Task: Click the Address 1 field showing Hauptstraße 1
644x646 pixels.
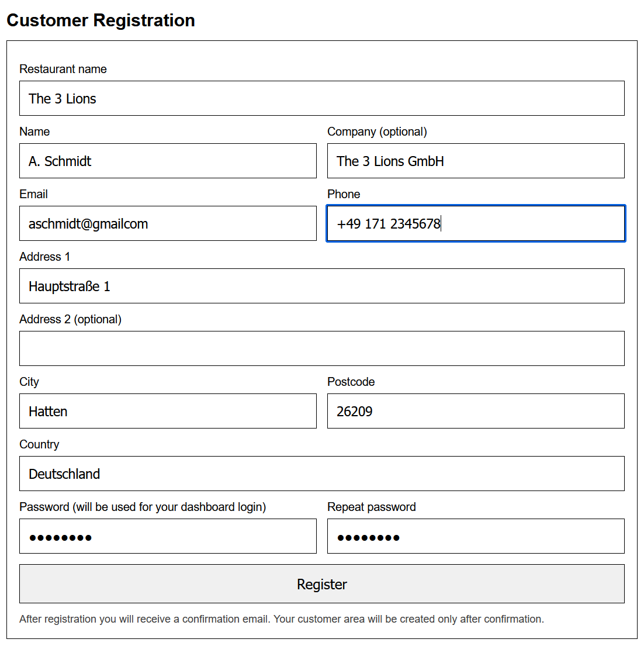Action: [x=321, y=286]
